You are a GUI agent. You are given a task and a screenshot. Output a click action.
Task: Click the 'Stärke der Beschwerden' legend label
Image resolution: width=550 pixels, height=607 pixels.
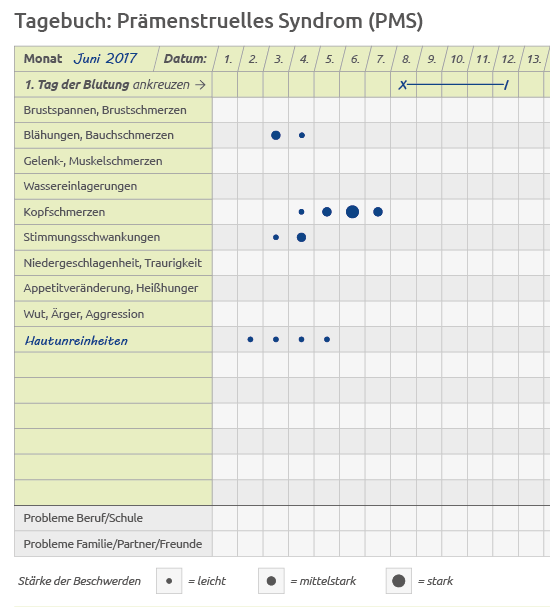(79, 581)
